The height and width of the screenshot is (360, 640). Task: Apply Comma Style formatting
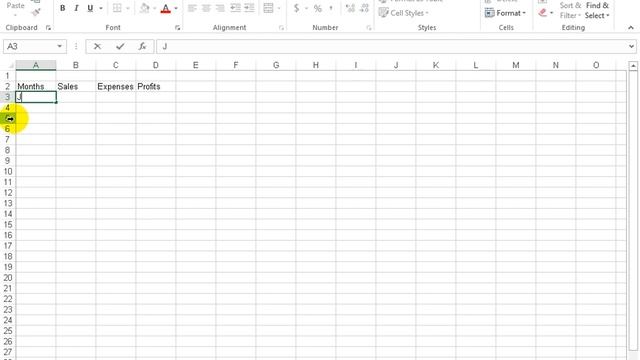(331, 8)
